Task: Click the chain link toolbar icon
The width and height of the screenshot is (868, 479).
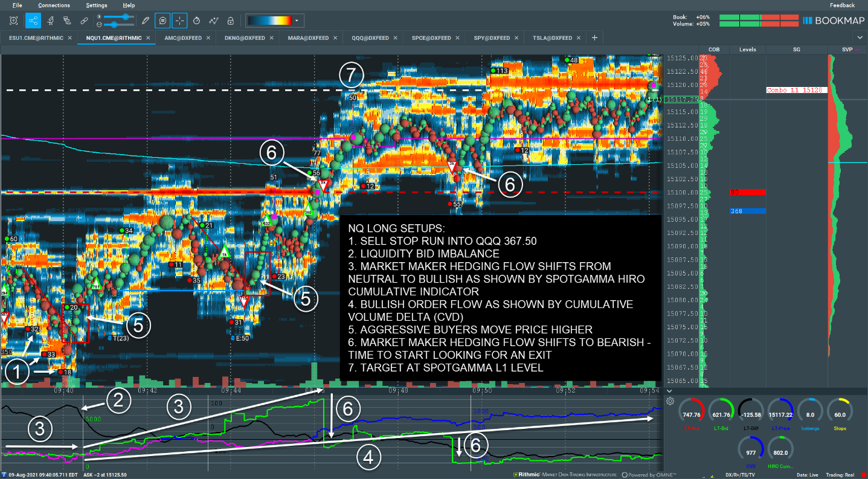Action: click(x=84, y=21)
